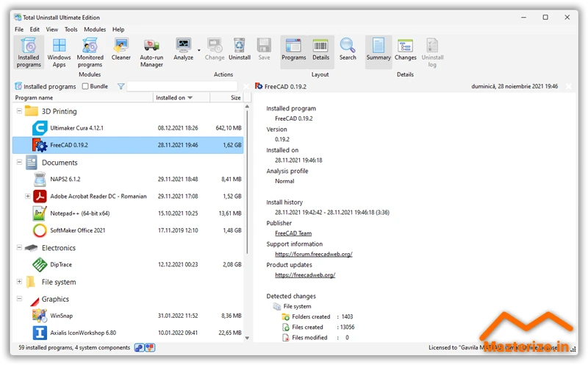Sort by Program name column header

pyautogui.click(x=83, y=98)
